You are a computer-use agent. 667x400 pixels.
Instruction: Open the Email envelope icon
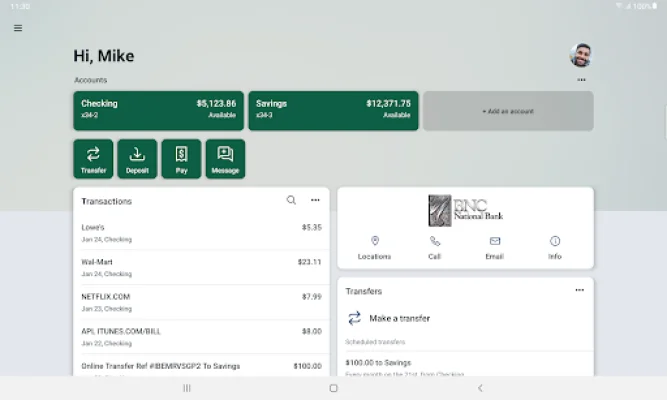pos(494,248)
